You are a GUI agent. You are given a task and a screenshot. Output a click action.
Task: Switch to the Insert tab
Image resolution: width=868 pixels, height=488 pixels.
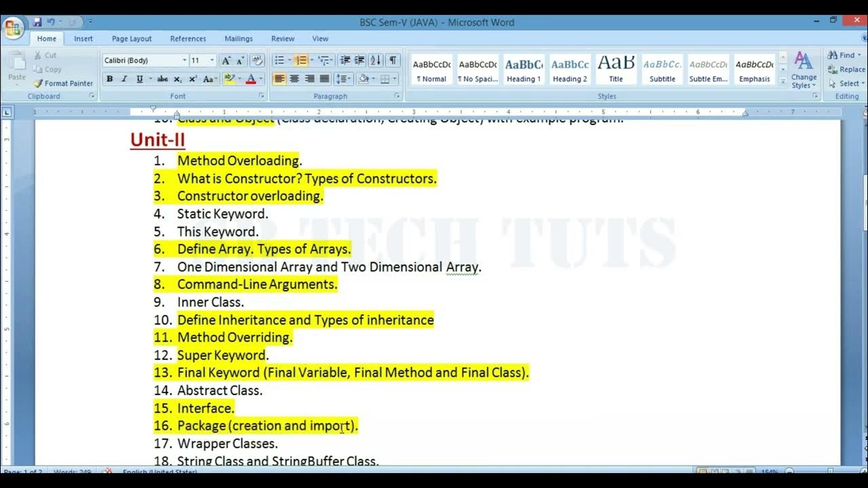[x=83, y=39]
